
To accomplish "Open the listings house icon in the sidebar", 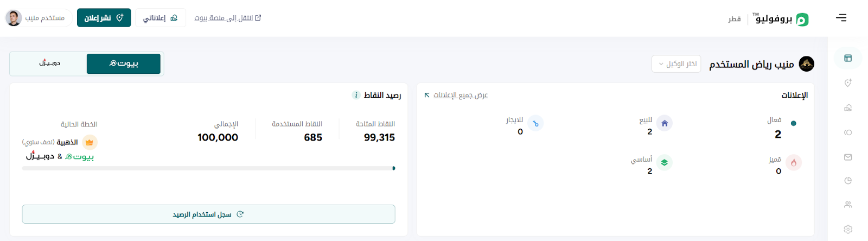I will pos(848,108).
